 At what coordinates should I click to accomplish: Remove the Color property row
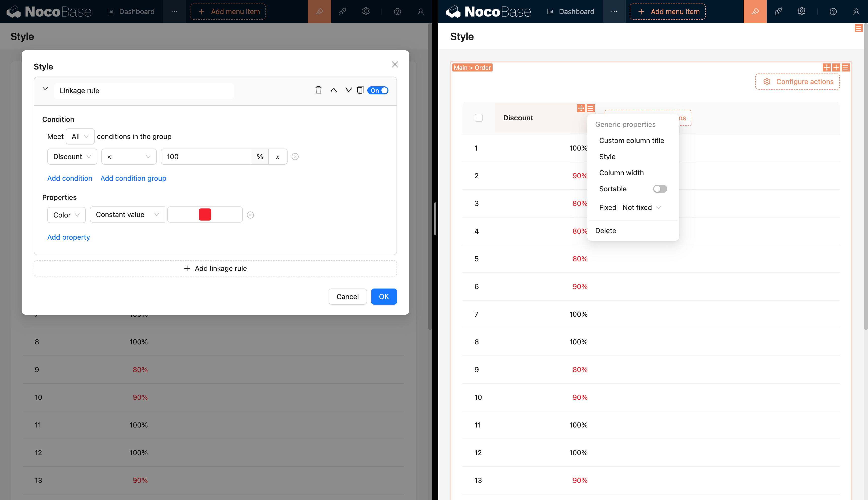click(250, 215)
